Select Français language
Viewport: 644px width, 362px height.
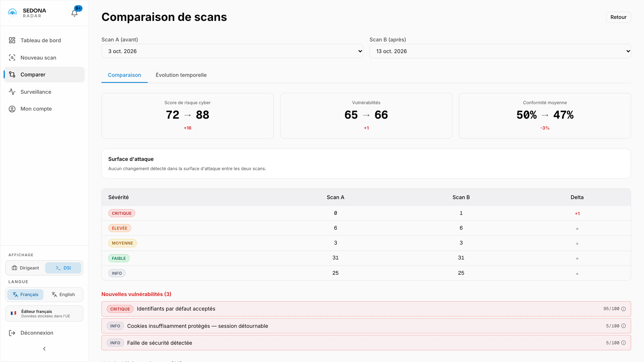coord(26,295)
